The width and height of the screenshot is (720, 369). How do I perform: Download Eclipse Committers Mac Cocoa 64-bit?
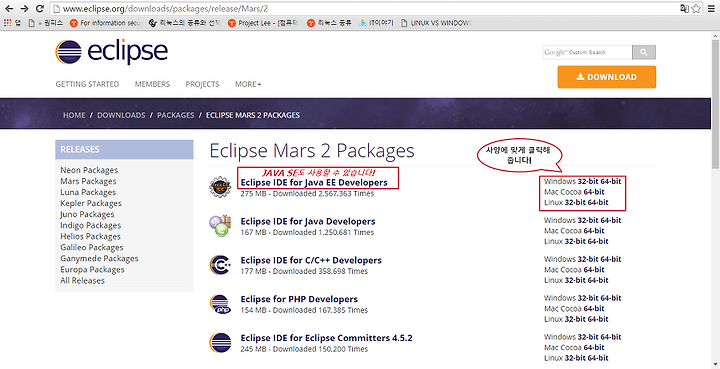(x=594, y=348)
